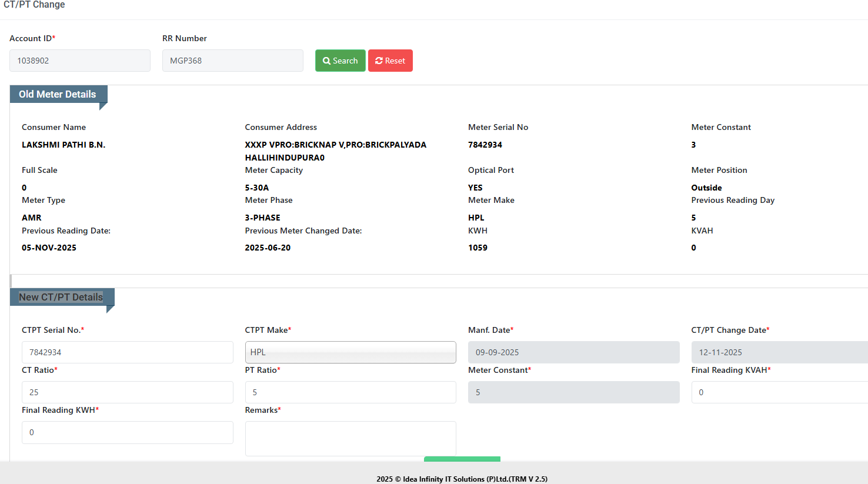Select the New CT/PT Details section header

[61, 297]
